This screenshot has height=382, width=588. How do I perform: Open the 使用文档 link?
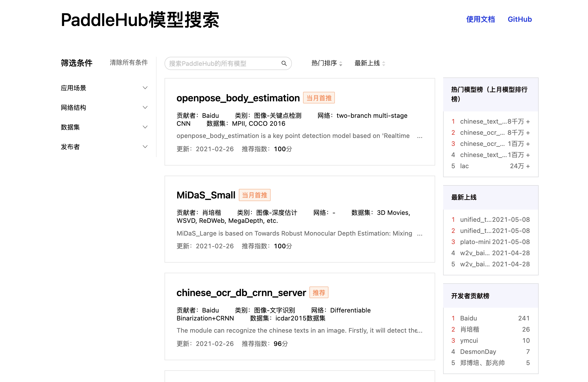coord(480,19)
